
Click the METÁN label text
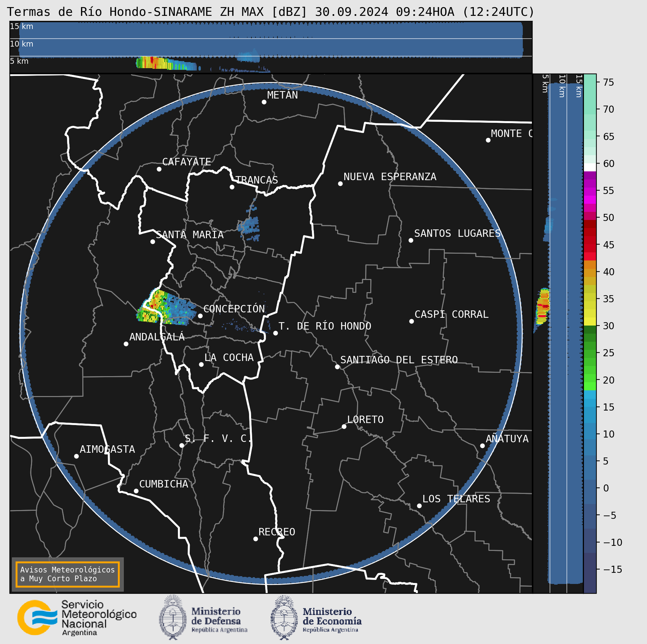pyautogui.click(x=282, y=95)
